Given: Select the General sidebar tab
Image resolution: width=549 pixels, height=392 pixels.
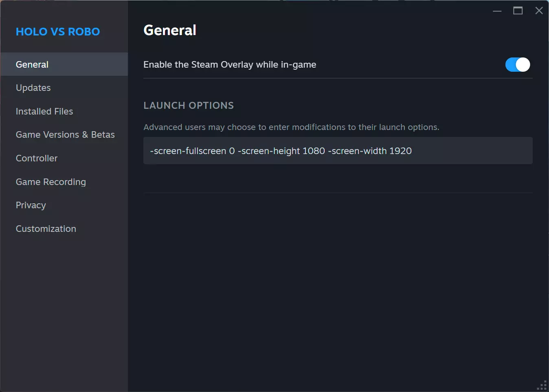Looking at the screenshot, I should click(x=32, y=65).
